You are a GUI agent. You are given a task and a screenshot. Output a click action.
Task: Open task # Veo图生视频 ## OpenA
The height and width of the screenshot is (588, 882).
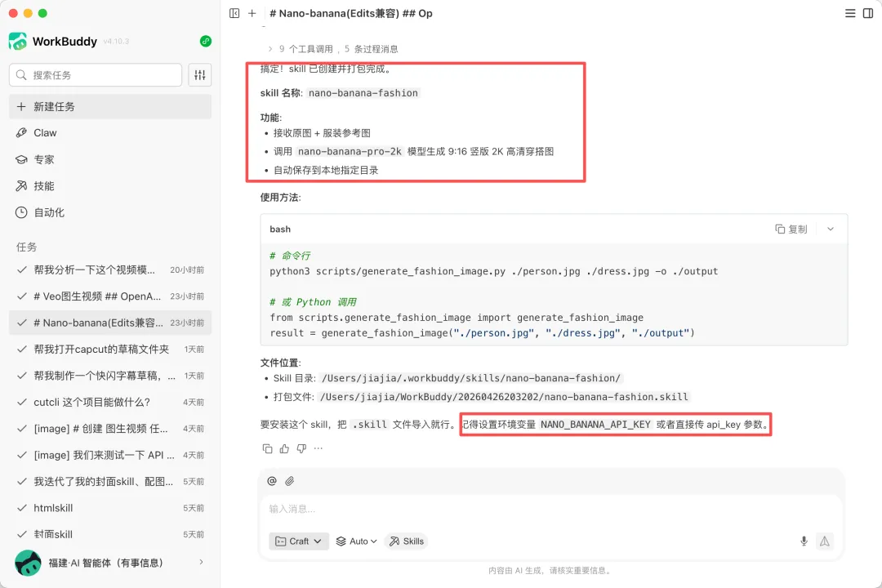110,296
